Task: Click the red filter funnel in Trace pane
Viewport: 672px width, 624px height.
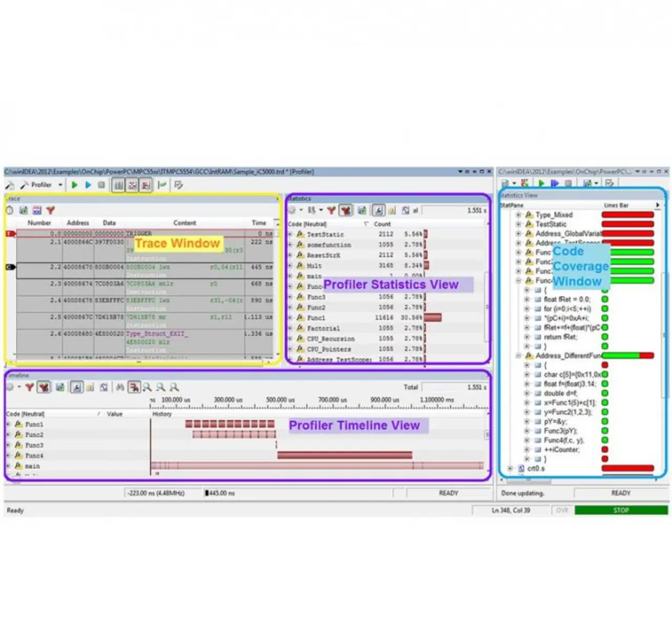Action: [50, 210]
